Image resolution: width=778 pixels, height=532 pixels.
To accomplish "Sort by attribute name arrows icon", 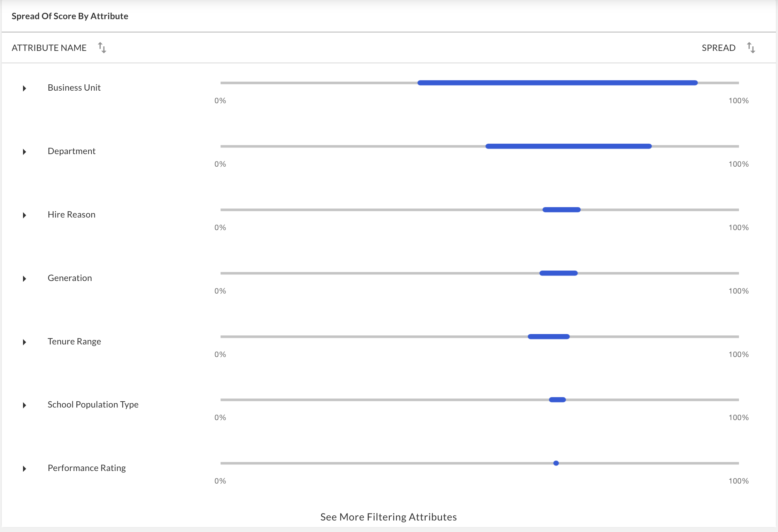I will coord(102,48).
